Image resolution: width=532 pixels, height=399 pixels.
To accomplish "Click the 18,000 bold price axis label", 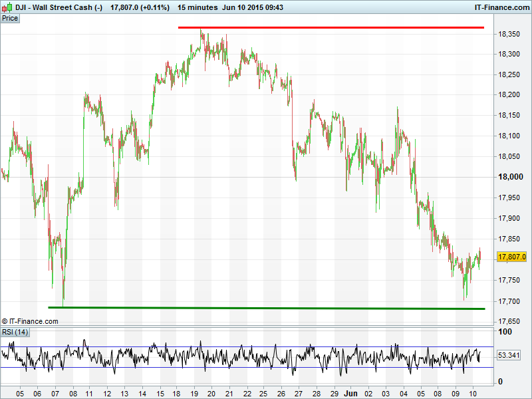I will click(511, 177).
